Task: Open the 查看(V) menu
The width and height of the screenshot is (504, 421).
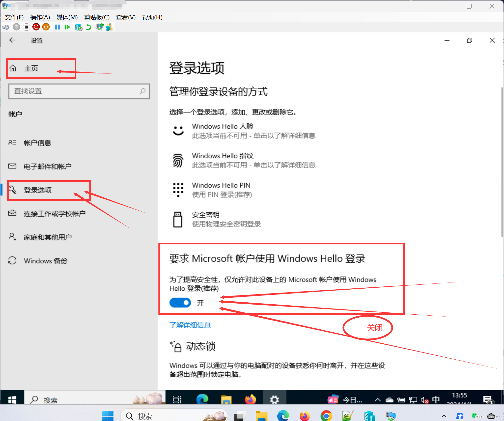Action: coord(126,17)
